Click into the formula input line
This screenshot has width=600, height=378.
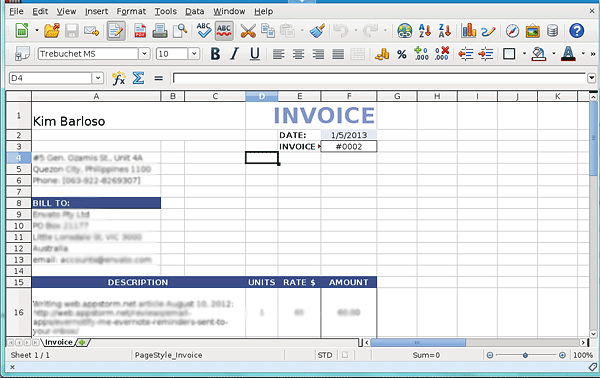coord(379,78)
